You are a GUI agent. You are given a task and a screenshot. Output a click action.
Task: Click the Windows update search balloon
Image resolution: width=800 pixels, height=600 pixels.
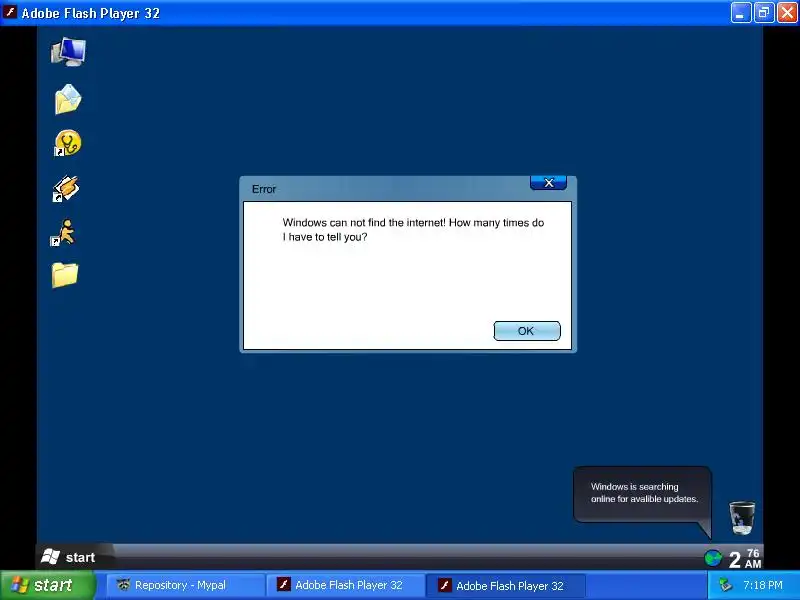coord(643,494)
